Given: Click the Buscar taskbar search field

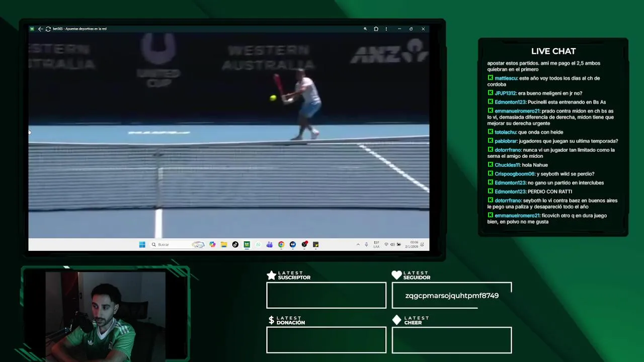Looking at the screenshot, I should [178, 244].
